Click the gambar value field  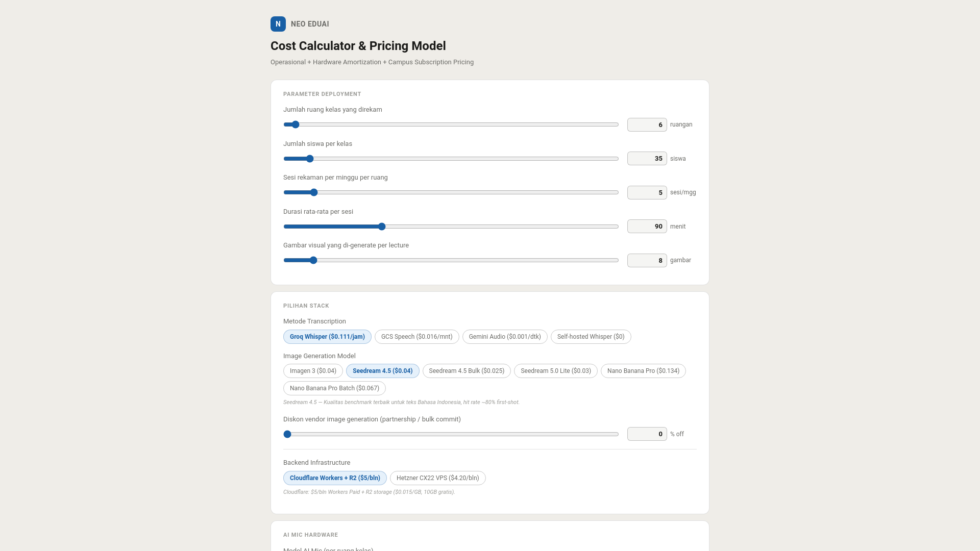[647, 260]
